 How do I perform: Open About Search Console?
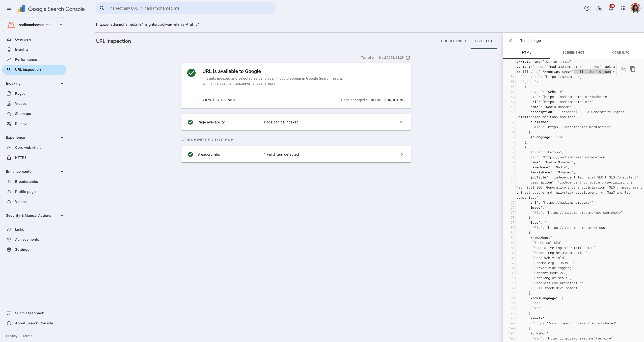tap(34, 323)
